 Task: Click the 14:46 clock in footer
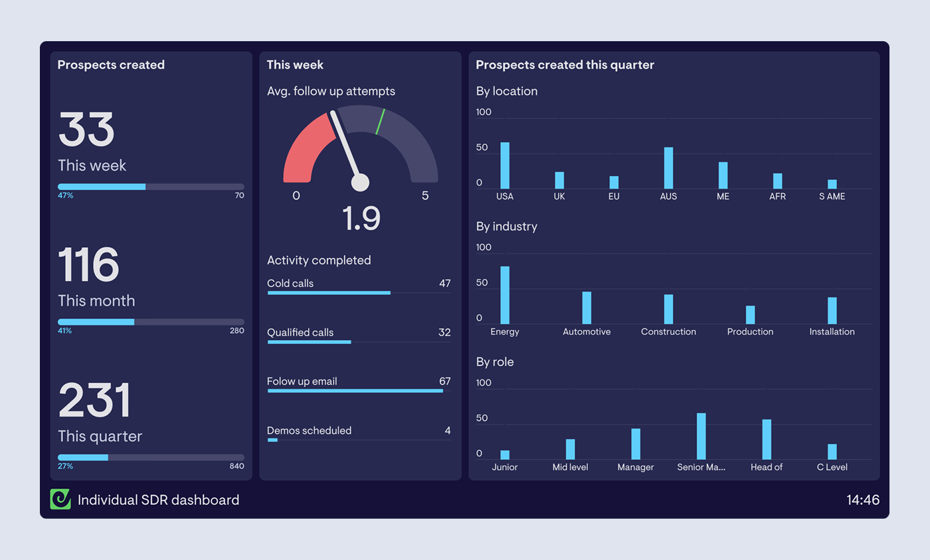point(863,500)
